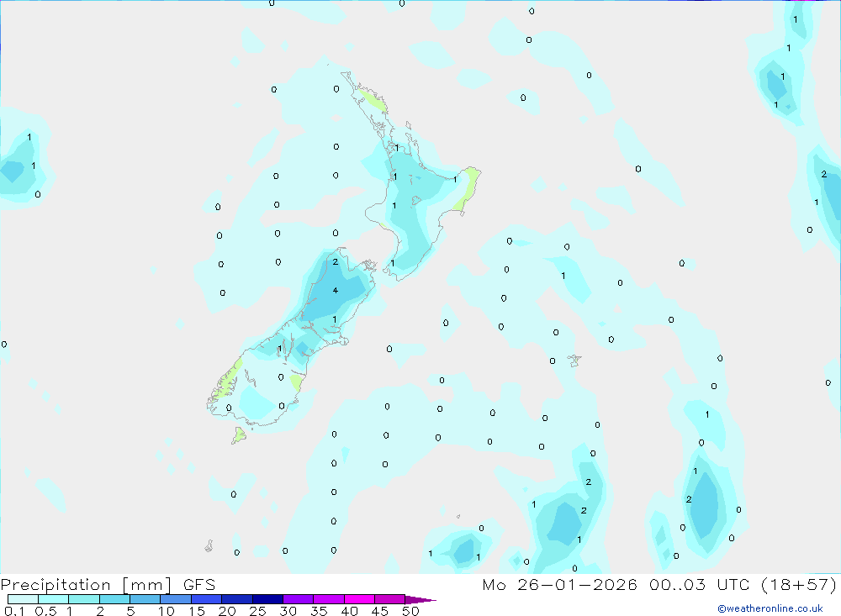Click the 15–20 mm blue swatch
Screen dimensions: 841x616
[207, 599]
